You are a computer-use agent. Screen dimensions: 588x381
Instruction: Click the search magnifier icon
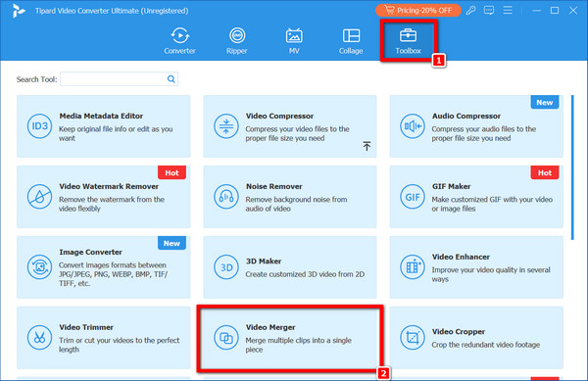pos(171,79)
